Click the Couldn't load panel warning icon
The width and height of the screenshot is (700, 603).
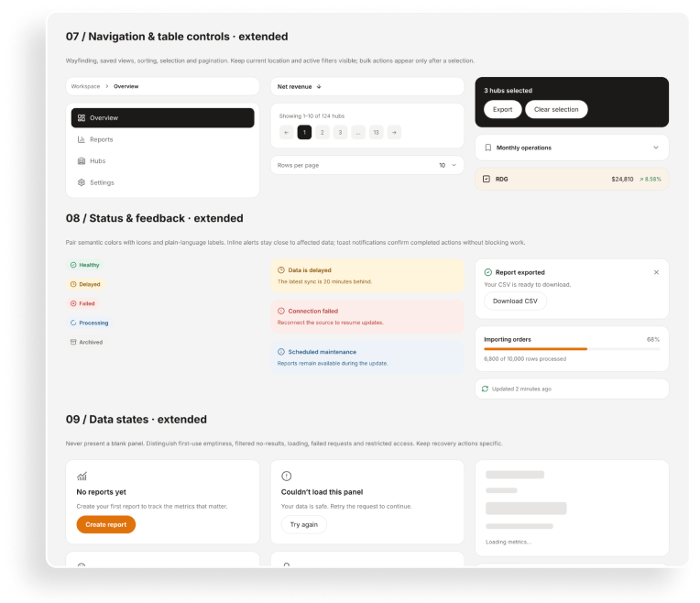pyautogui.click(x=287, y=477)
